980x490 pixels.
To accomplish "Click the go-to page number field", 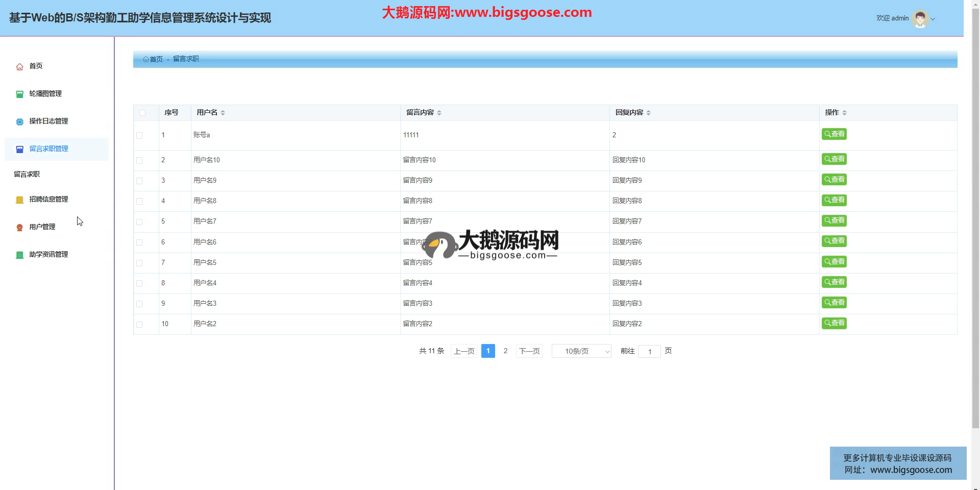I will [x=649, y=352].
